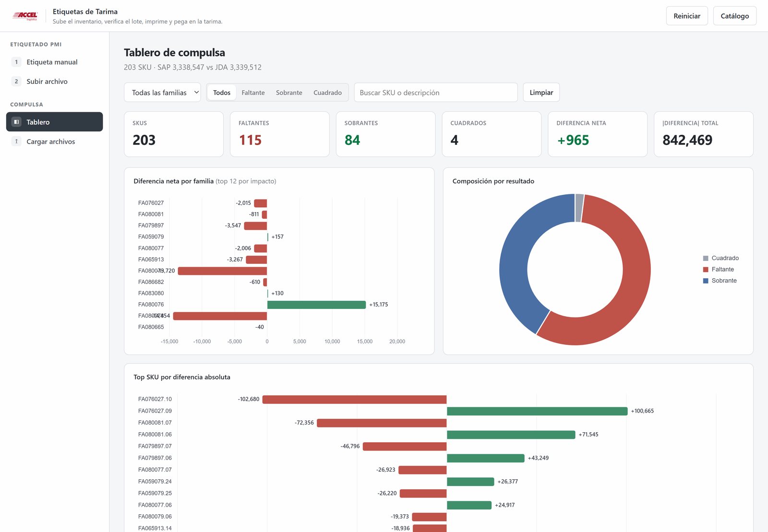Click the red FA076027.10 bar -102,680
The width and height of the screenshot is (768, 532).
(354, 399)
